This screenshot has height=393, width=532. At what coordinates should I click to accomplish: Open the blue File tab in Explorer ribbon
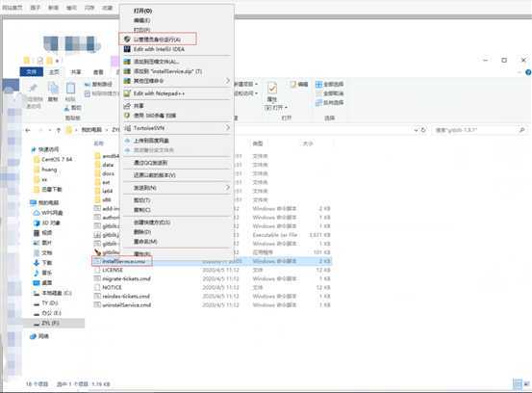tap(32, 71)
